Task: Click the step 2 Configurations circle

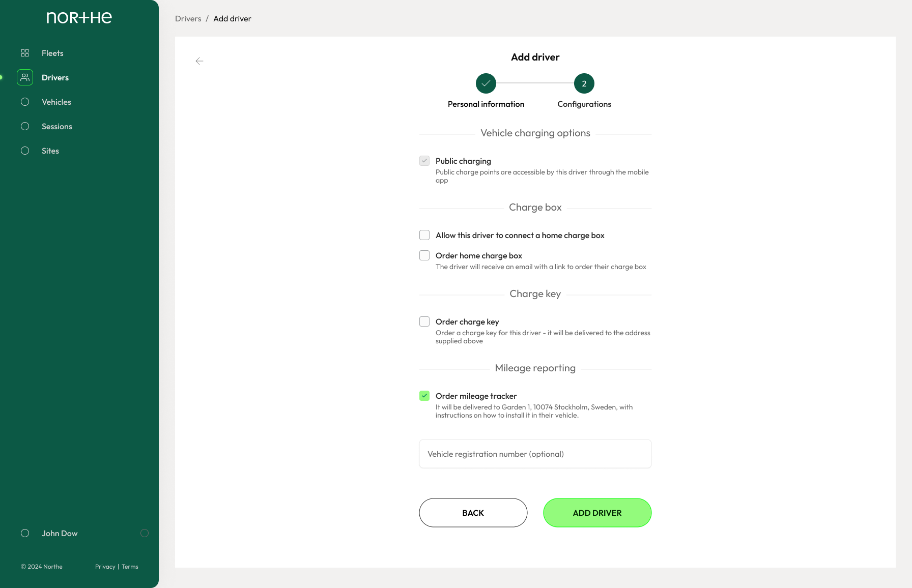Action: tap(584, 83)
